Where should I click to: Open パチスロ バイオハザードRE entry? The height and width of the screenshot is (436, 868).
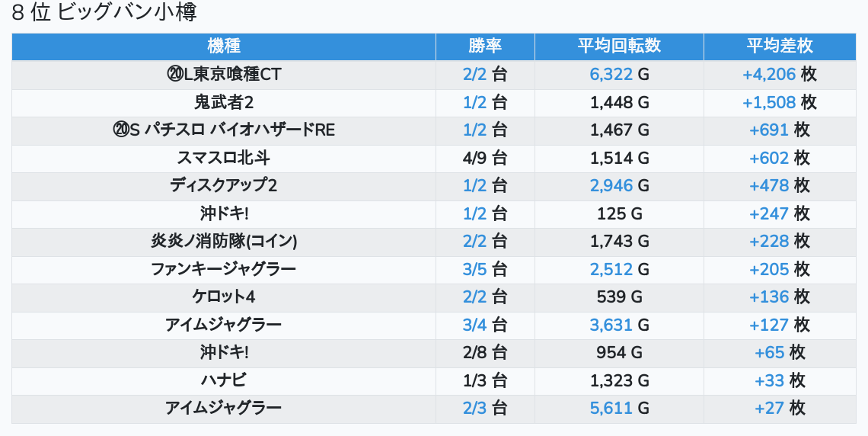pyautogui.click(x=224, y=130)
